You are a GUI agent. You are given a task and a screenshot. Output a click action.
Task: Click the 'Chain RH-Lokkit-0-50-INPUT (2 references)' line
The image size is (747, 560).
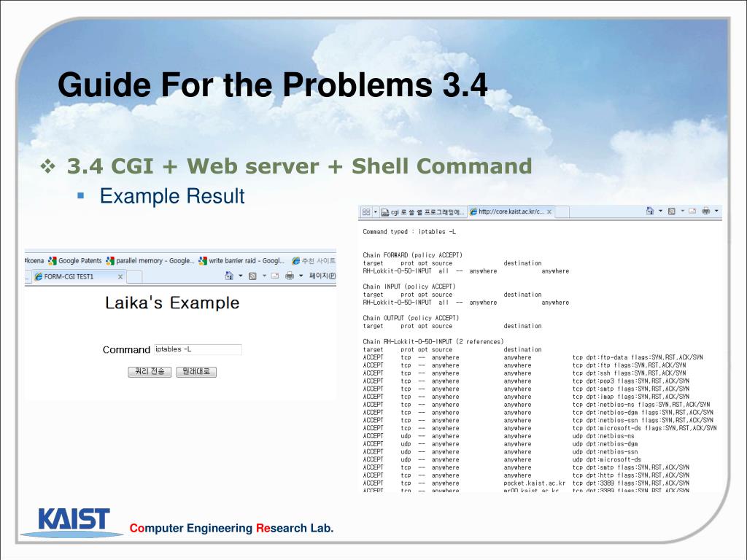[x=433, y=342]
